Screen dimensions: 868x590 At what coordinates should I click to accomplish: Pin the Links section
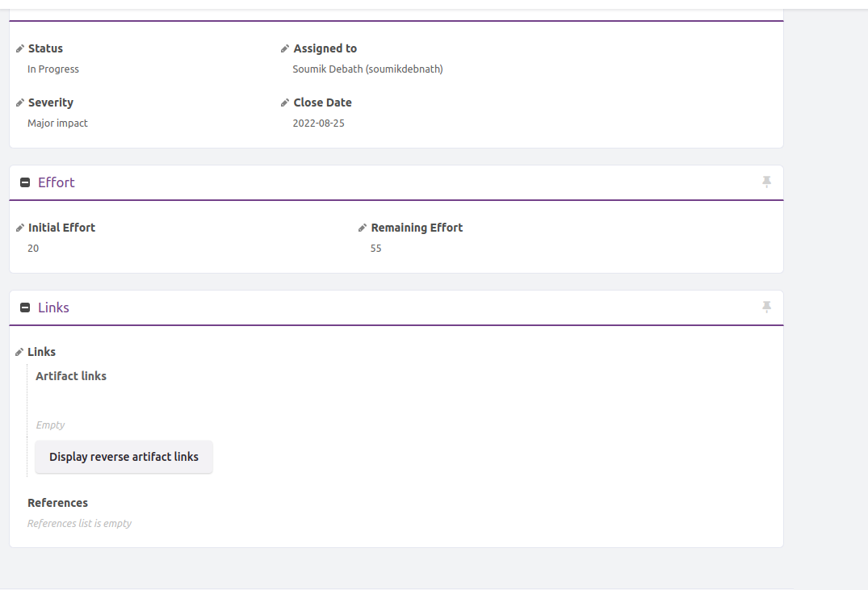tap(767, 307)
